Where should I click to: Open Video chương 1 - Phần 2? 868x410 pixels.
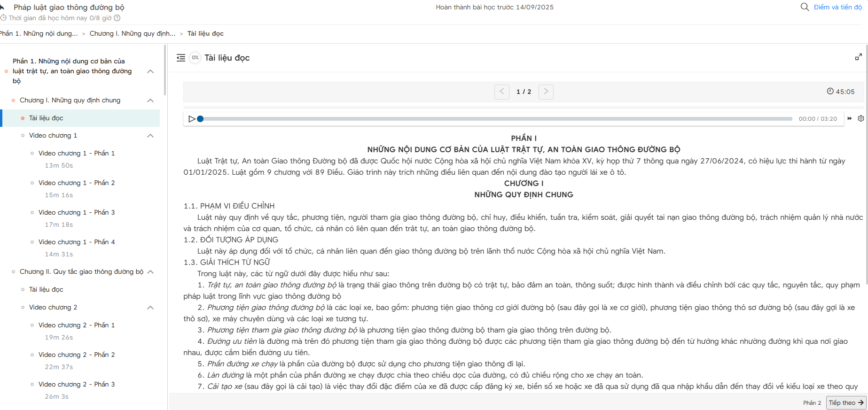point(77,183)
